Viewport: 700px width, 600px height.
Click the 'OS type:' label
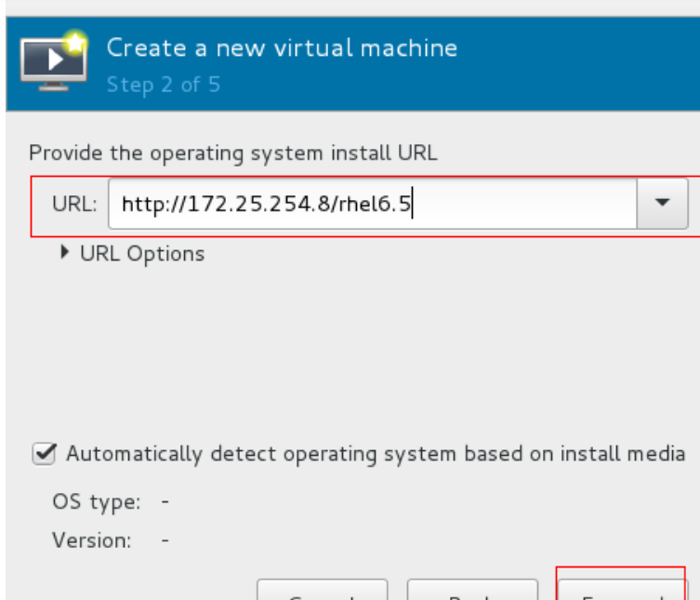[97, 501]
